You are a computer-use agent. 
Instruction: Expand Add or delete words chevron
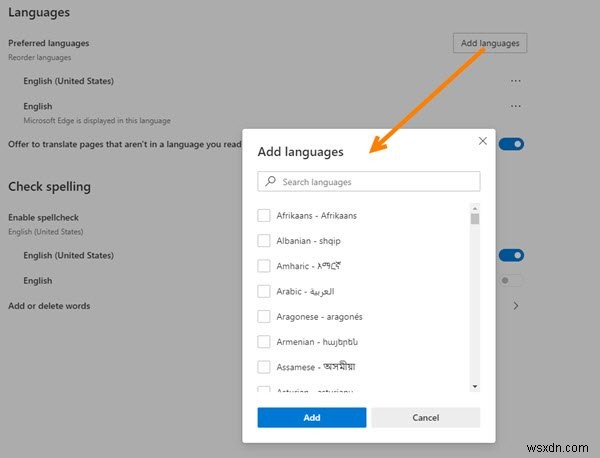pyautogui.click(x=516, y=306)
